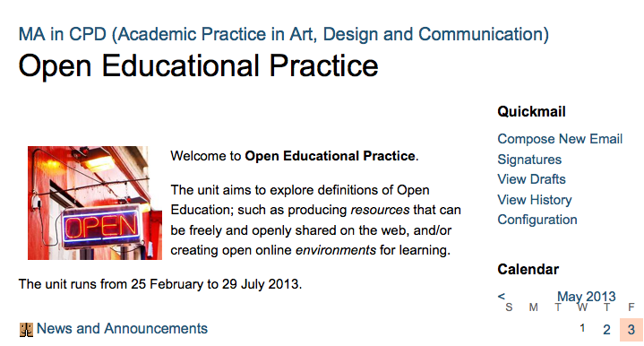This screenshot has height=346, width=644.
Task: Click the bold Open Educational Practice welcome text
Action: 330,156
